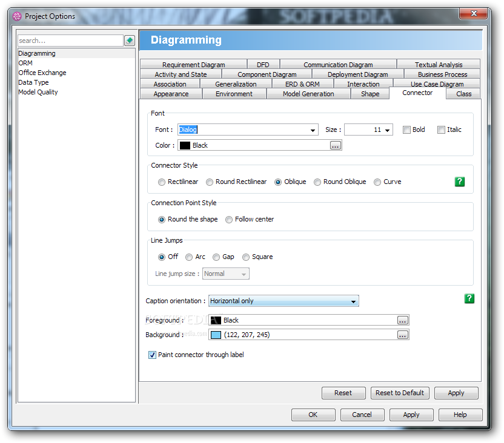Open the Textual Analysis tab
The image size is (504, 443).
coord(439,65)
